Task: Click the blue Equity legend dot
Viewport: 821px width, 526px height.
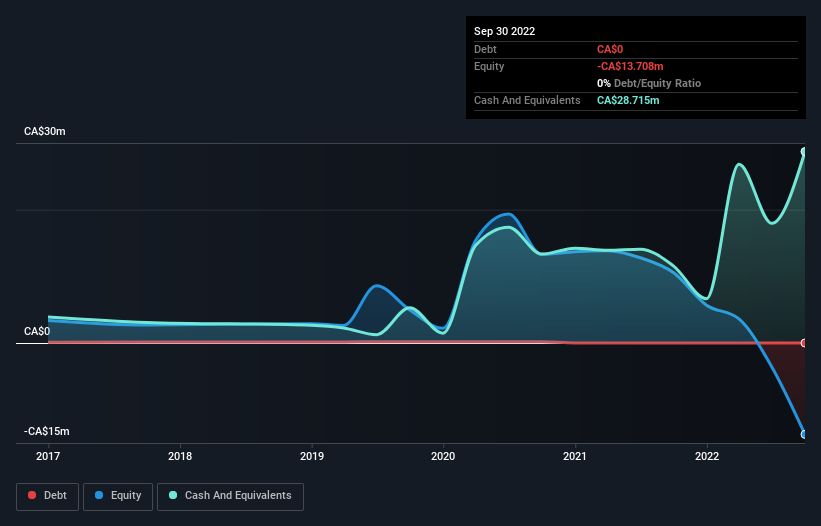Action: pos(99,495)
